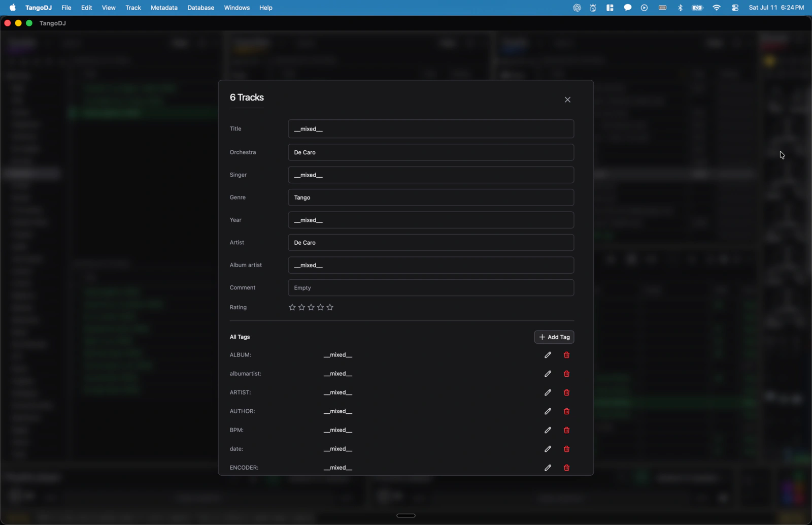The image size is (812, 525).
Task: Click the All Tags heading
Action: (x=240, y=337)
